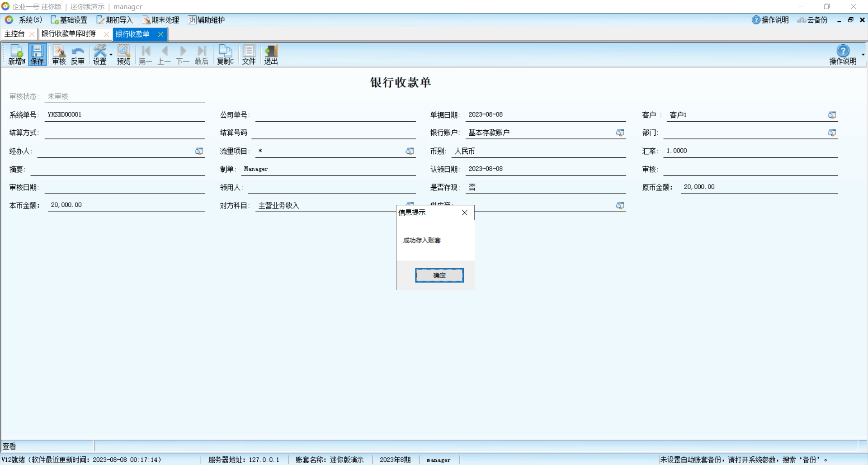Click the 审核 (Audit) toolbar icon
The image size is (868, 465).
click(59, 55)
